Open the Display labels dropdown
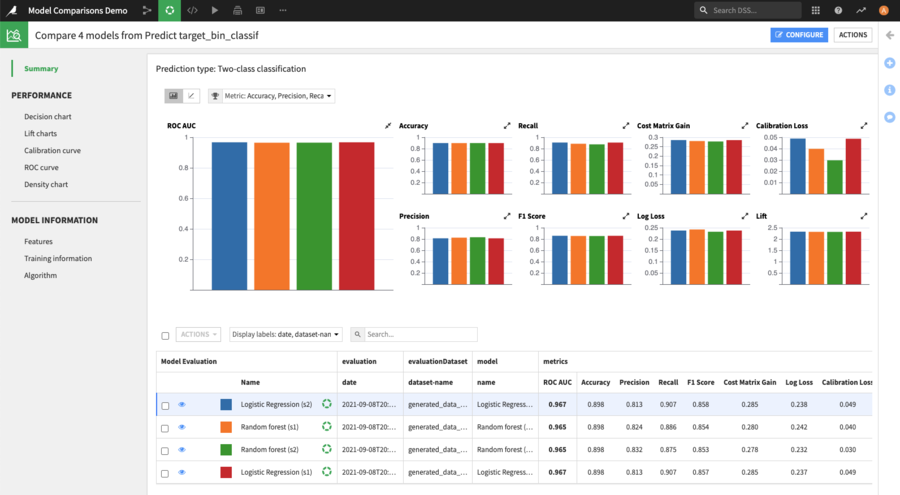This screenshot has height=495, width=900. 285,334
